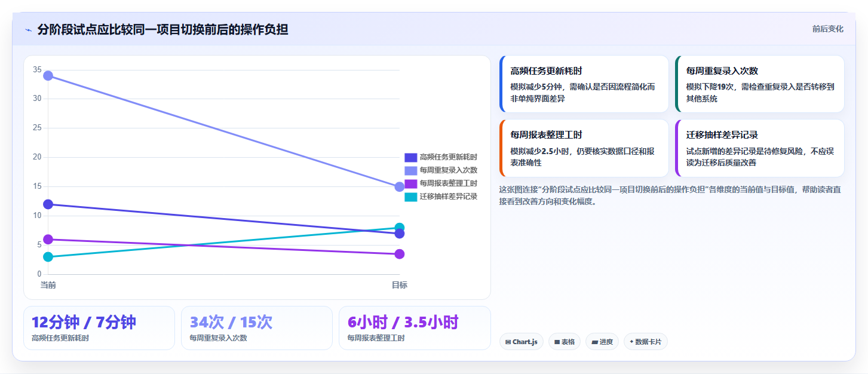Click the 20 y-axis tick label
Image resolution: width=868 pixels, height=374 pixels.
point(37,157)
